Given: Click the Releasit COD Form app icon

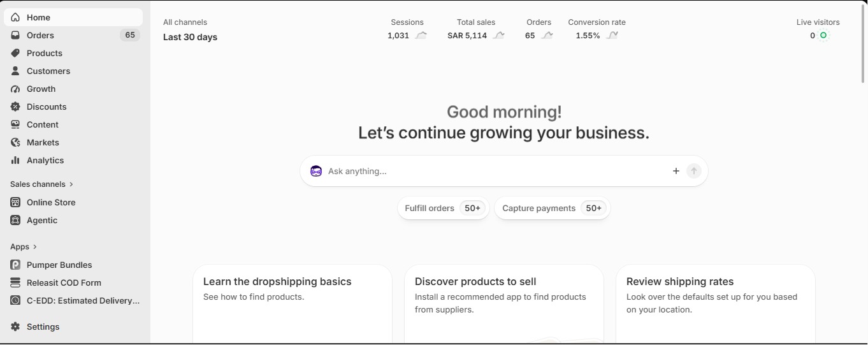Looking at the screenshot, I should pos(15,283).
